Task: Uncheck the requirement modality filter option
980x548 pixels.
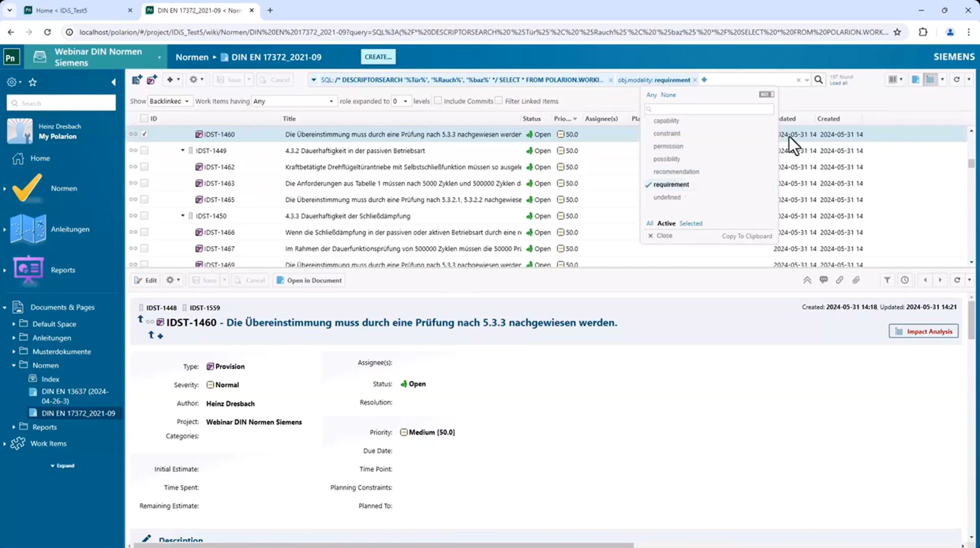Action: coord(671,184)
